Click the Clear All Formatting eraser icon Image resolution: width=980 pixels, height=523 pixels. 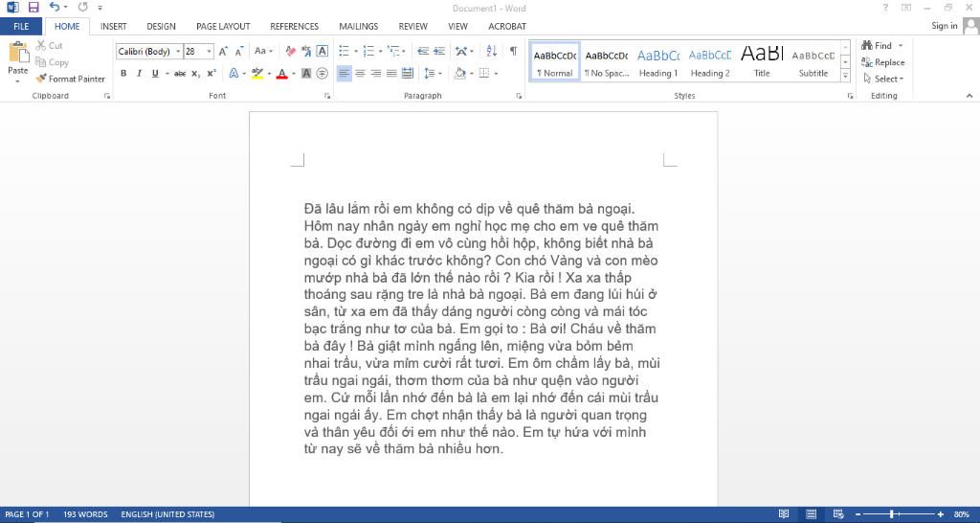coord(291,52)
